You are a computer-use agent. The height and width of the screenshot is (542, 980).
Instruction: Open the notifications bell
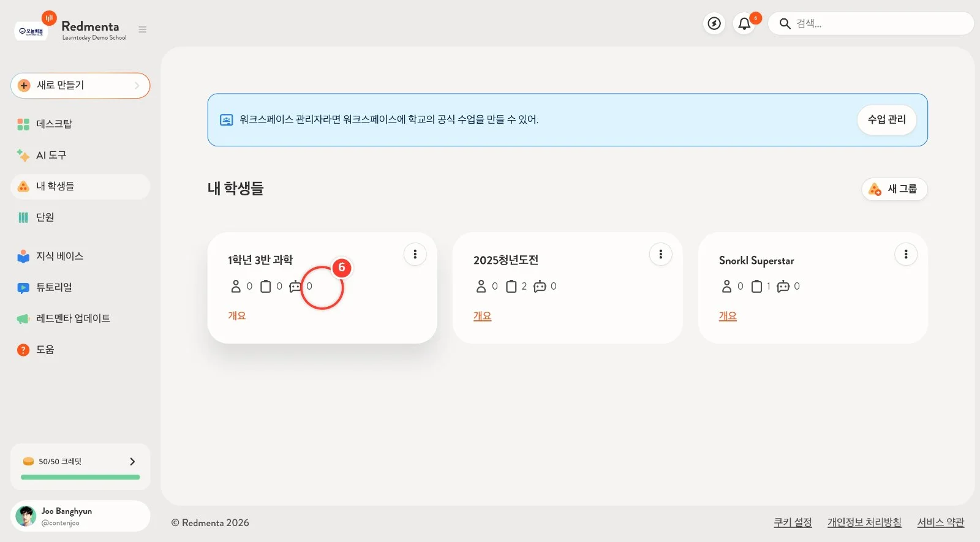744,23
